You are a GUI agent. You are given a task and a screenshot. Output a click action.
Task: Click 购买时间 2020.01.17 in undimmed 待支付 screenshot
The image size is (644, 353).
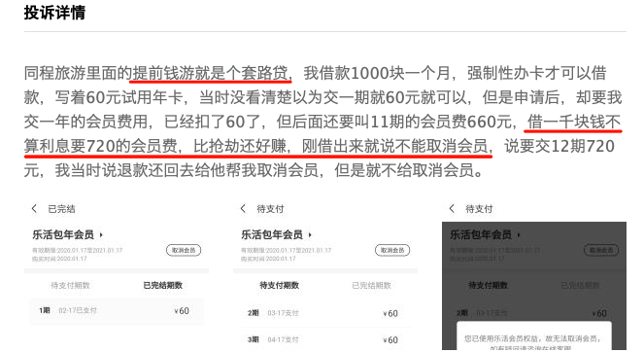pos(268,259)
